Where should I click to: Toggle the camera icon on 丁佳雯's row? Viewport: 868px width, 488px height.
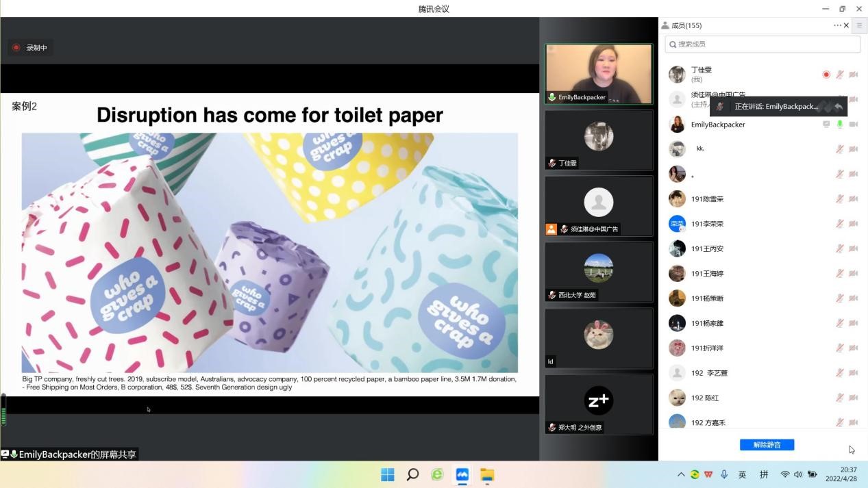[x=854, y=75]
